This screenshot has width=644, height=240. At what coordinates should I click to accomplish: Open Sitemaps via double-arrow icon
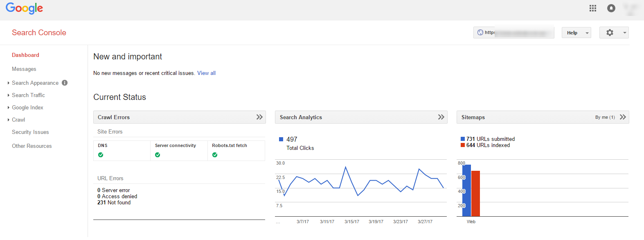pos(623,117)
